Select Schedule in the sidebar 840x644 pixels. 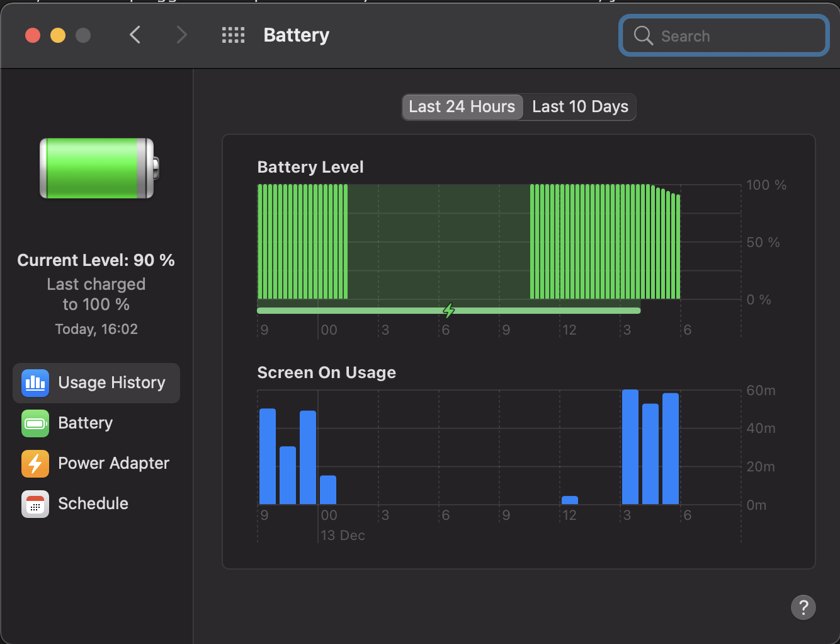[x=93, y=504]
